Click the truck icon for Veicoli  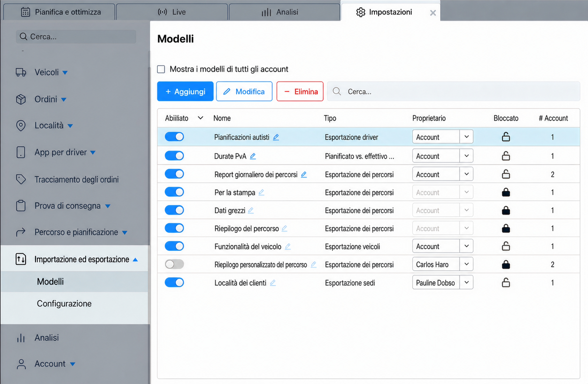[x=21, y=72]
